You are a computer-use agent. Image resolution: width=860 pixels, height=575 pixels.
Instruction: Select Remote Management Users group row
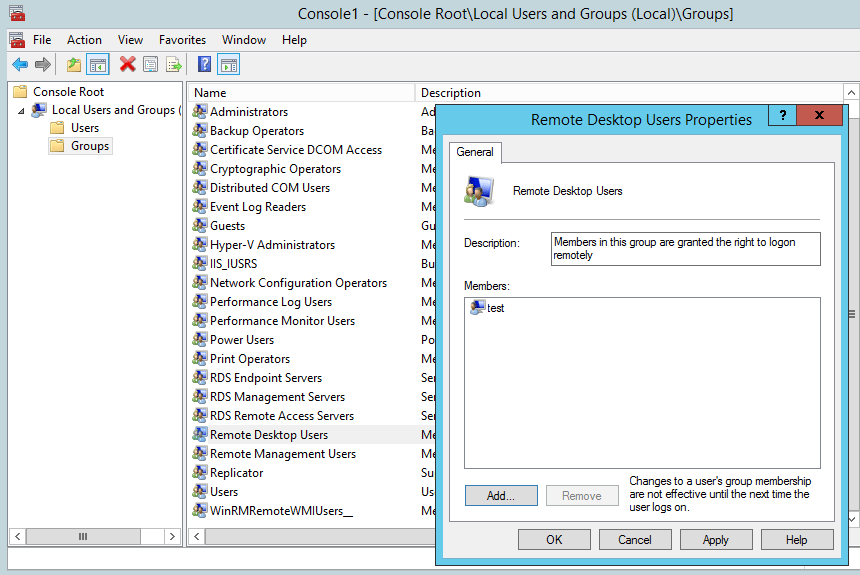[x=283, y=454]
